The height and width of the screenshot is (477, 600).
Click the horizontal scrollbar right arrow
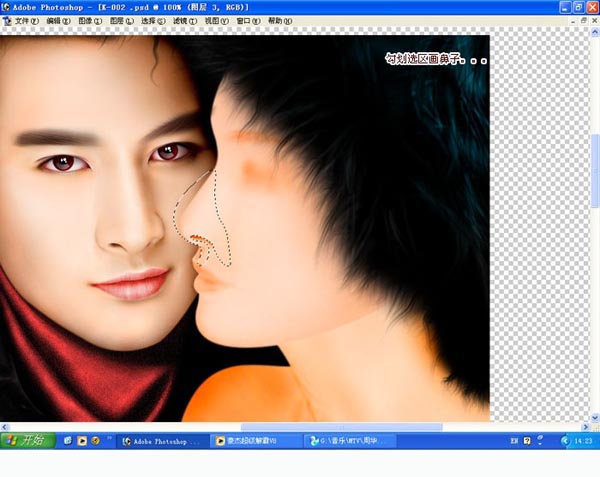pos(586,427)
